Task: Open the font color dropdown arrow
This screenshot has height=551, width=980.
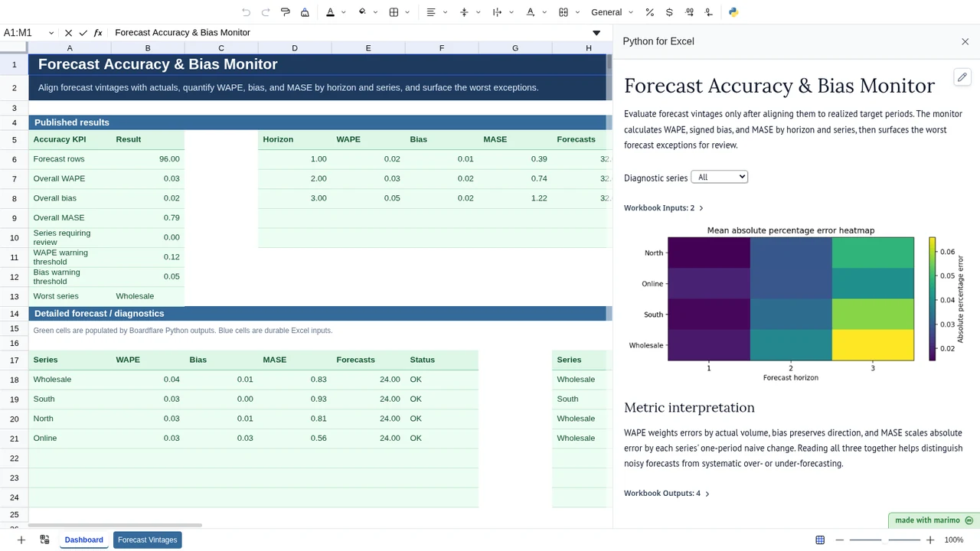Action: tap(343, 12)
